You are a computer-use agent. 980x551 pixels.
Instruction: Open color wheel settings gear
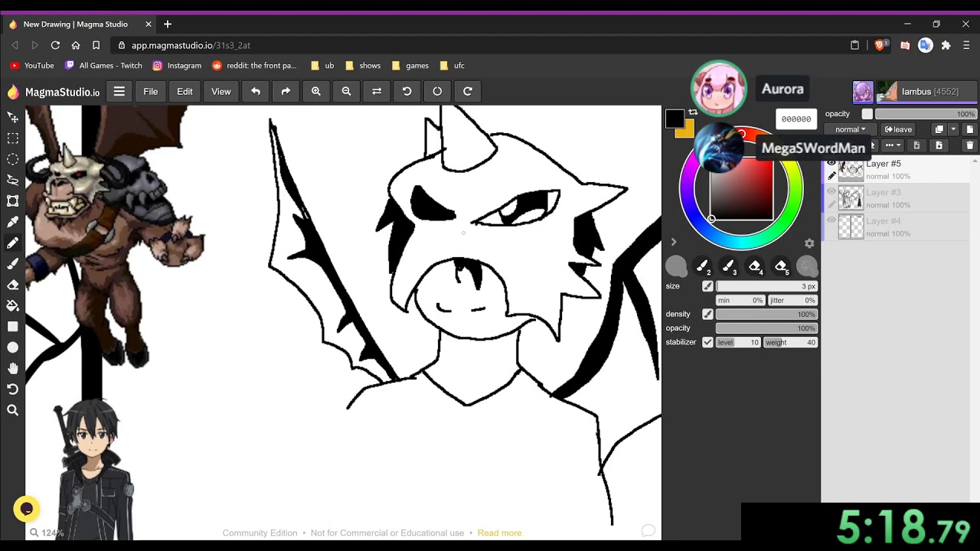coord(809,243)
